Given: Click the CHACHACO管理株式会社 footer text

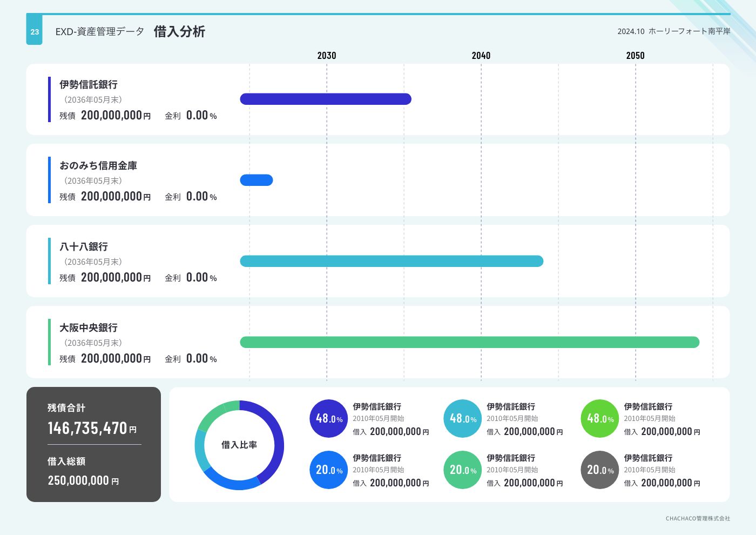Looking at the screenshot, I should 698,518.
